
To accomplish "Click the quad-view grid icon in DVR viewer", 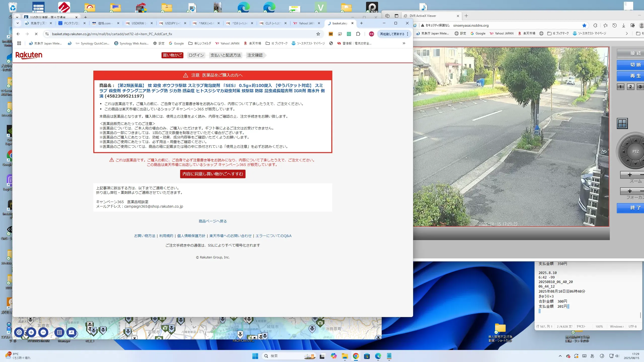I will (622, 123).
